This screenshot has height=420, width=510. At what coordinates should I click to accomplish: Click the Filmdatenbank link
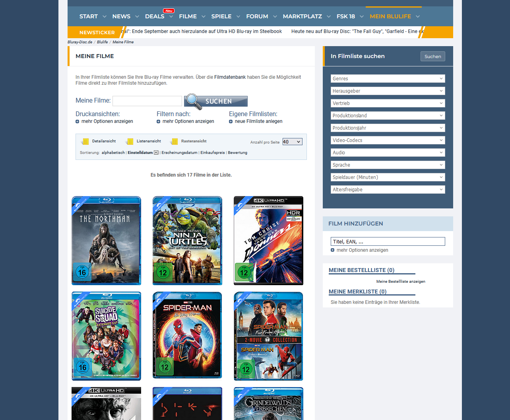230,77
